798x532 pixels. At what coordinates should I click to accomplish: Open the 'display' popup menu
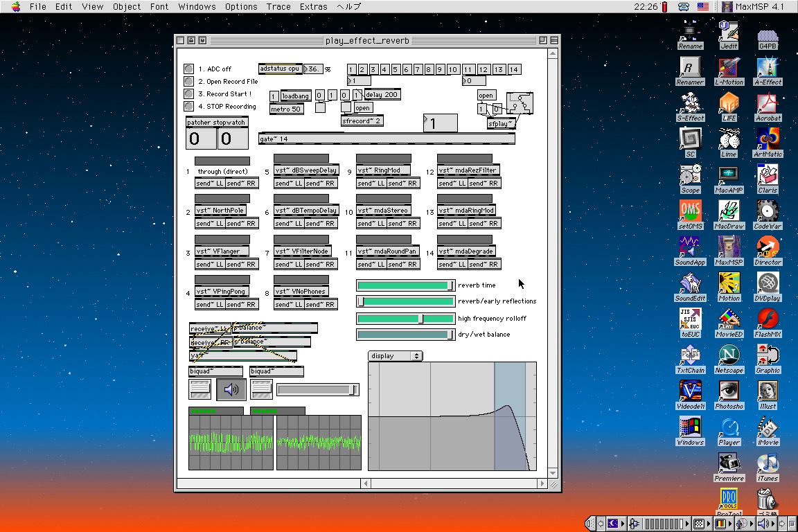395,356
